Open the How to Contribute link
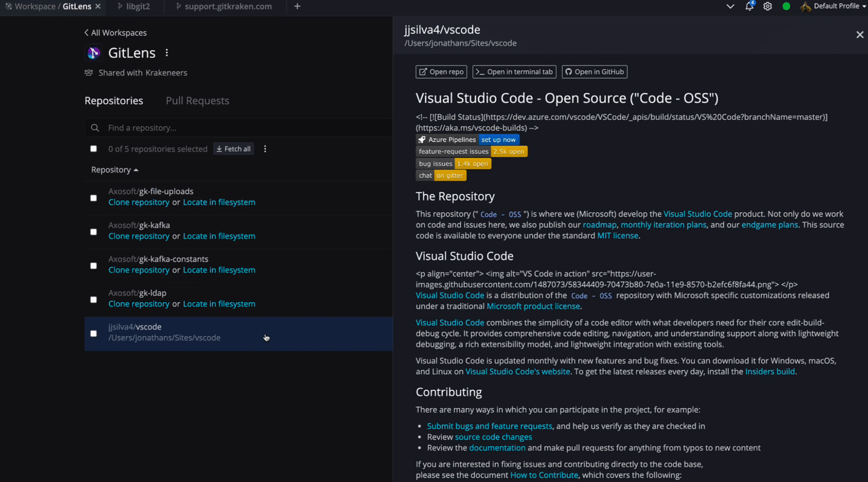 [544, 475]
